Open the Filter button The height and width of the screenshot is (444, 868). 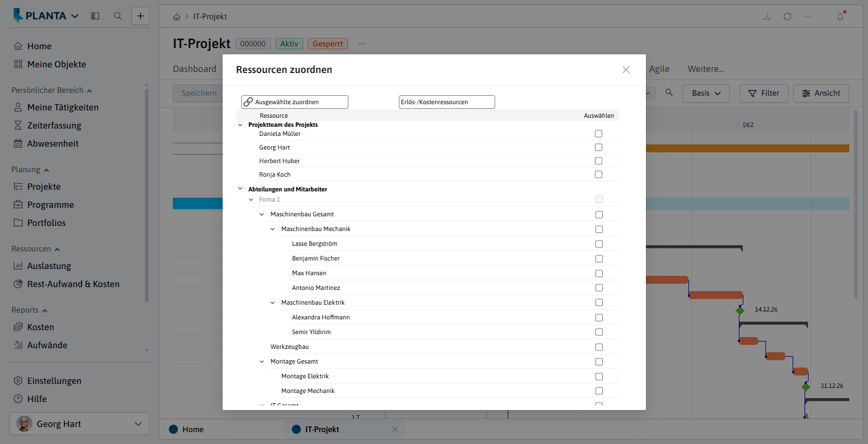[764, 93]
